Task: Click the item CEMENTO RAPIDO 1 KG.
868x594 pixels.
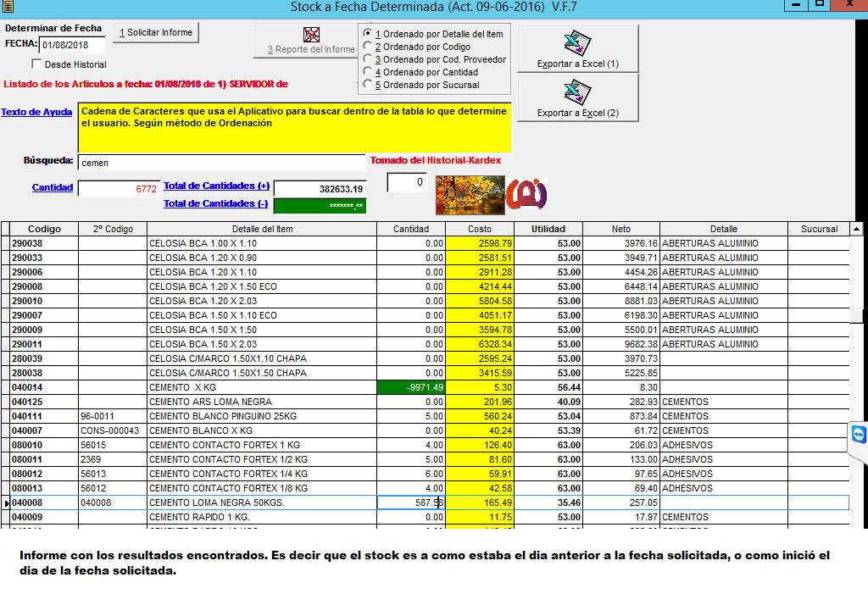Action: pyautogui.click(x=262, y=517)
